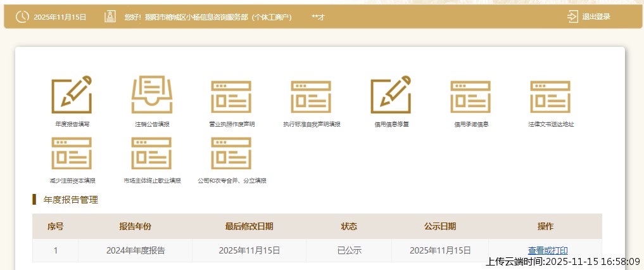The height and width of the screenshot is (270, 644).
Task: Click the 最后修改日期 column header
Action: click(249, 226)
